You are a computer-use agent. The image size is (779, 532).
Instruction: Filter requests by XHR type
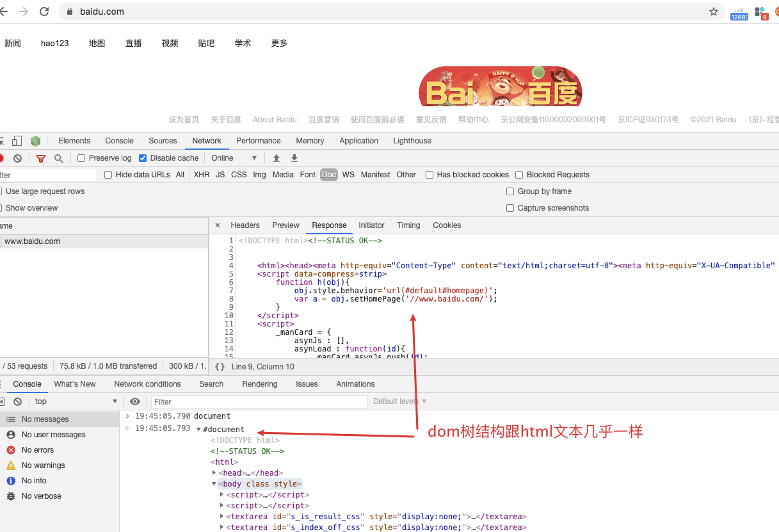(x=202, y=175)
